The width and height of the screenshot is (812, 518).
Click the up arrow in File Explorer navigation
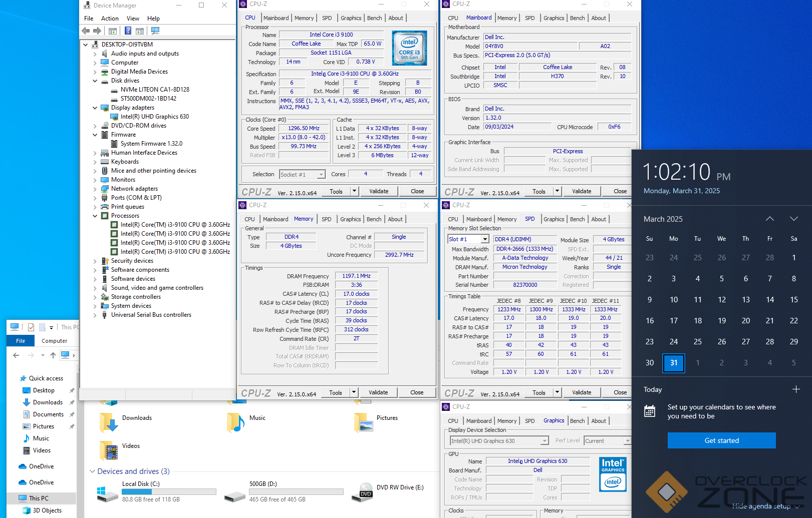53,355
